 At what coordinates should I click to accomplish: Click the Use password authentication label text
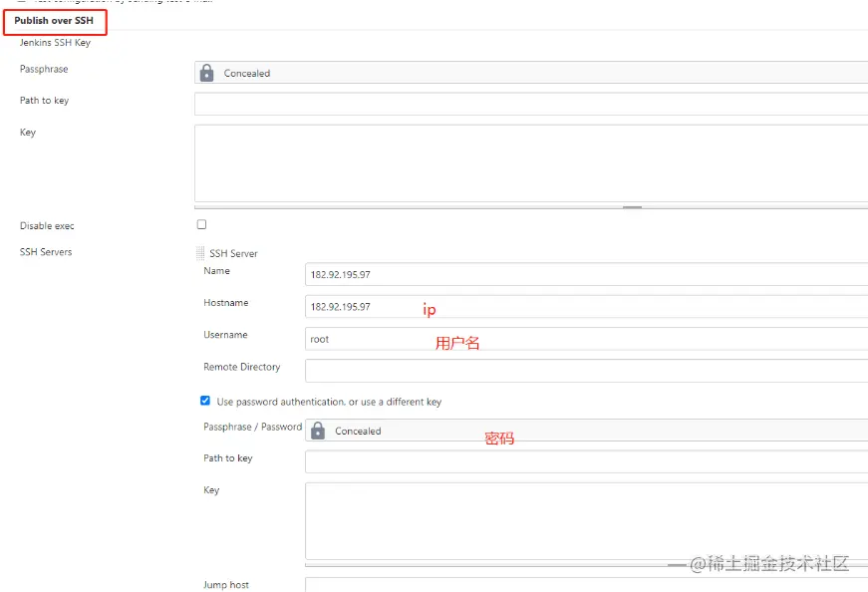click(329, 402)
